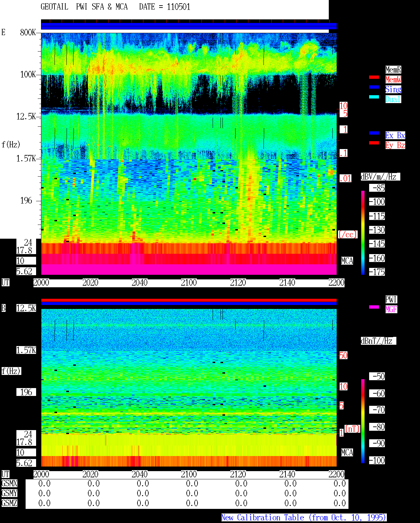Click the -160 color scale value
420x523 pixels.
377,258
